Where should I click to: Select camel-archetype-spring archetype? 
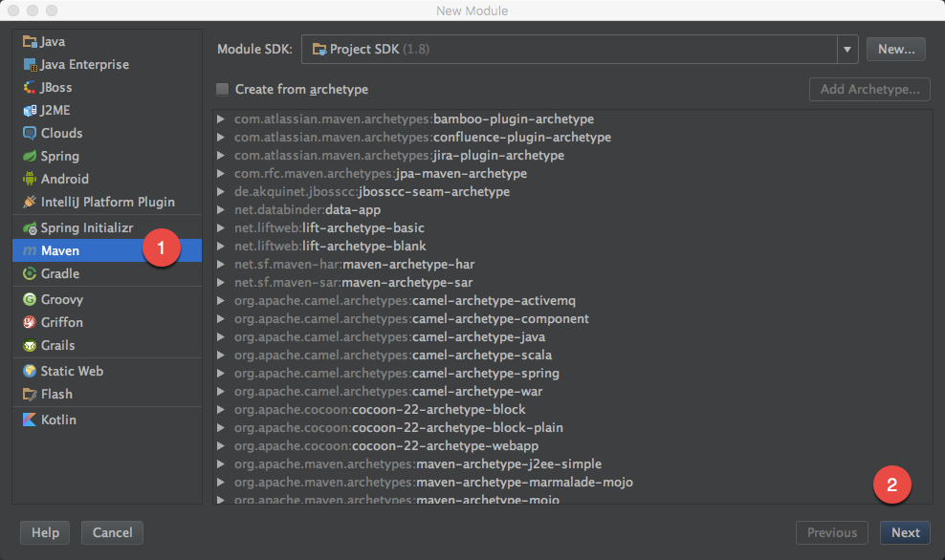pyautogui.click(x=397, y=374)
